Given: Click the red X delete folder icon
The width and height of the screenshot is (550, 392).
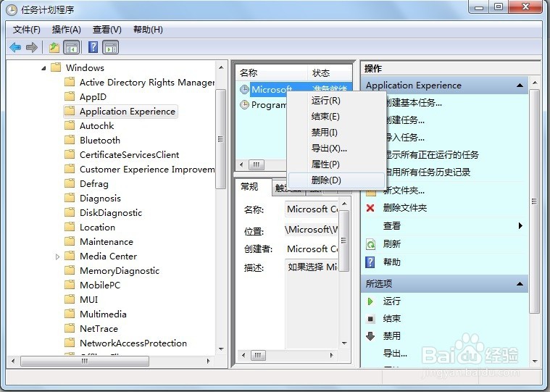Looking at the screenshot, I should pyautogui.click(x=370, y=208).
